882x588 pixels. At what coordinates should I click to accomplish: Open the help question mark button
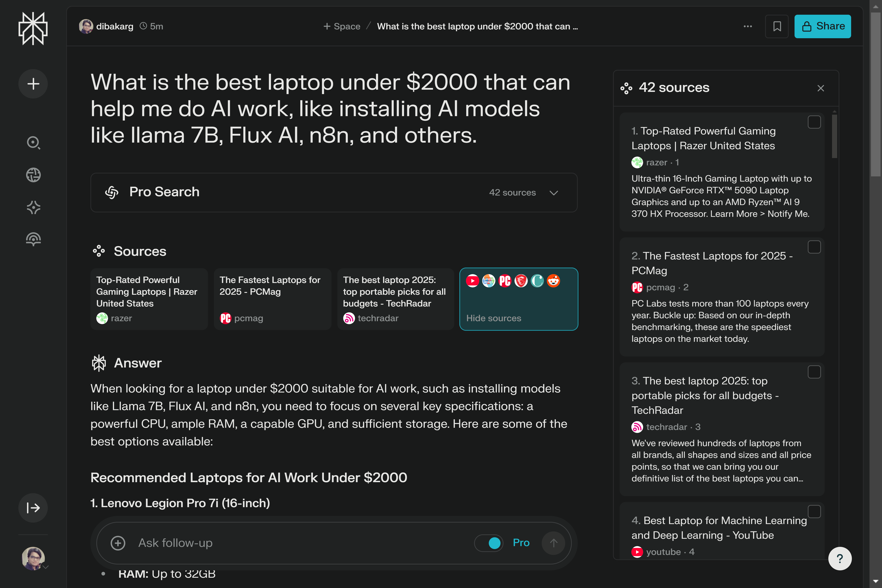click(x=840, y=559)
